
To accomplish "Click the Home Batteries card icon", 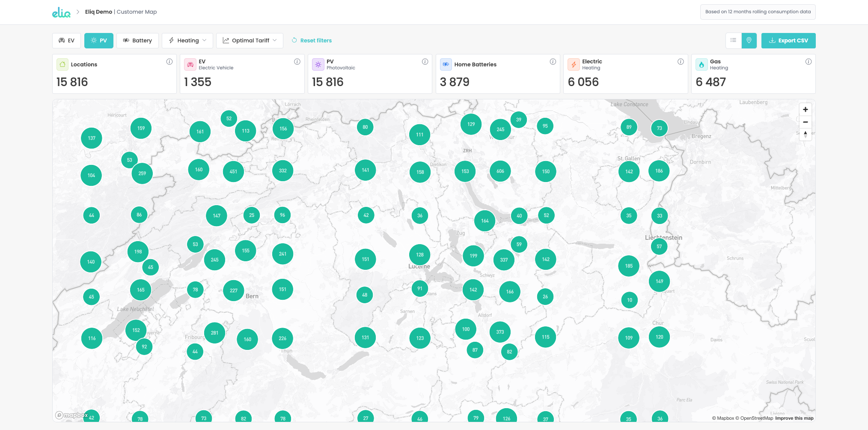I will (x=446, y=64).
